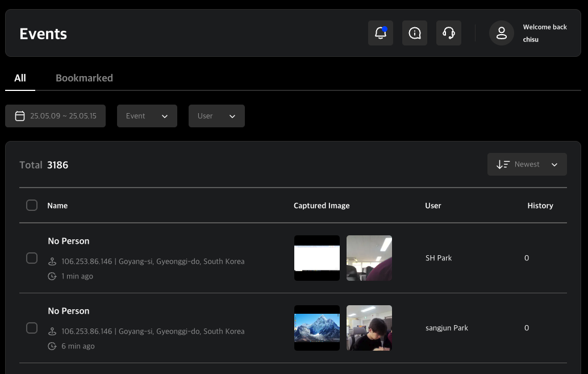Switch to the Bookmarked tab
The height and width of the screenshot is (374, 588).
point(84,78)
